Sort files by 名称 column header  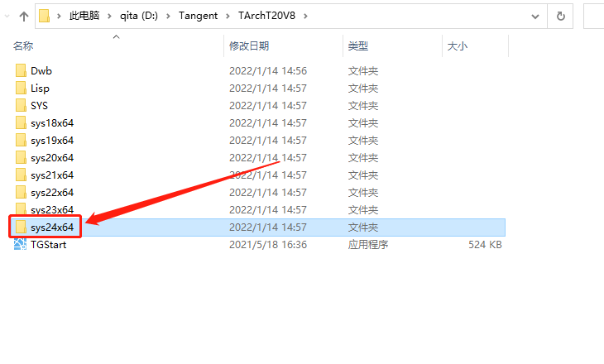point(23,46)
